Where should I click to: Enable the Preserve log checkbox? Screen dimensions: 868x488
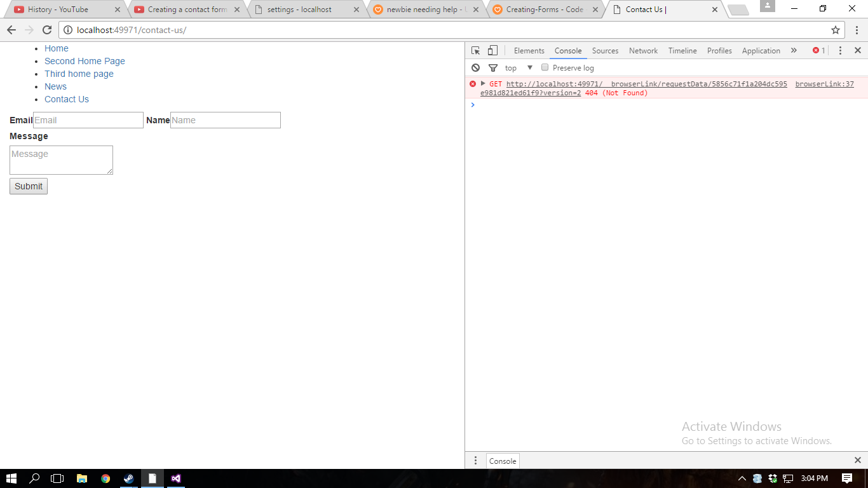click(545, 67)
